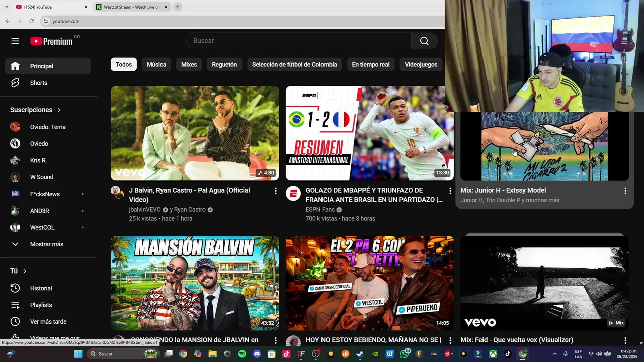Open the tab search dropdown arrow

pyautogui.click(x=7, y=7)
